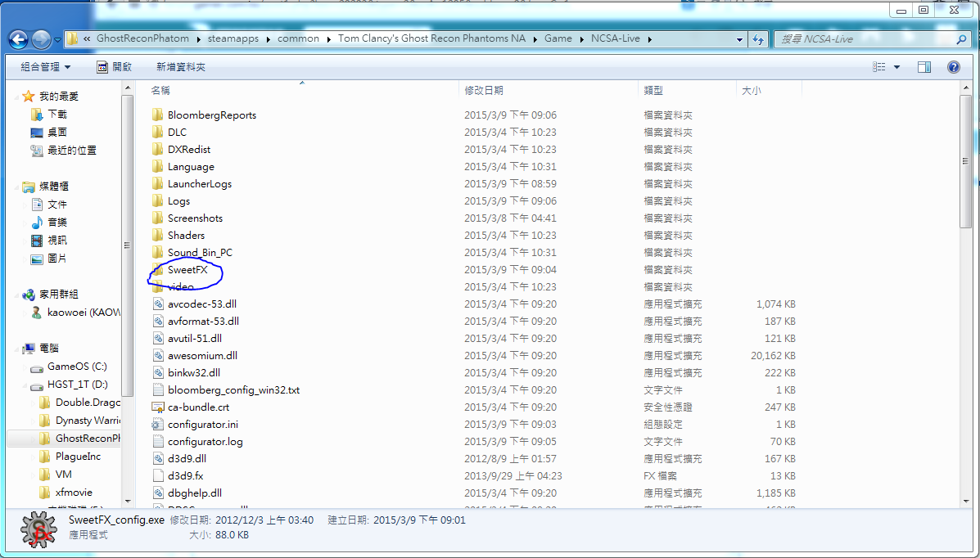
Task: Select HGST_1T (D:) drive
Action: (78, 385)
